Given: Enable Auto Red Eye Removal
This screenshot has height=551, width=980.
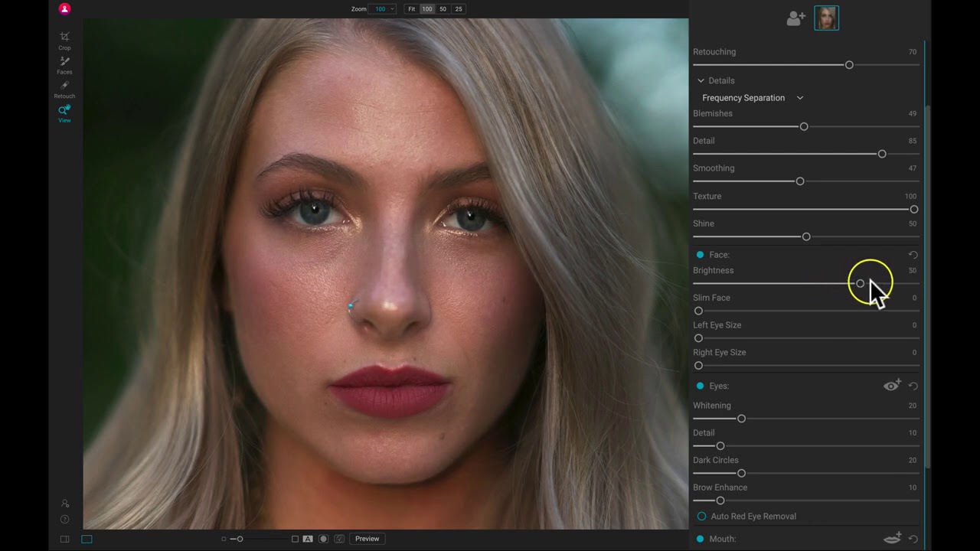Looking at the screenshot, I should 701,517.
